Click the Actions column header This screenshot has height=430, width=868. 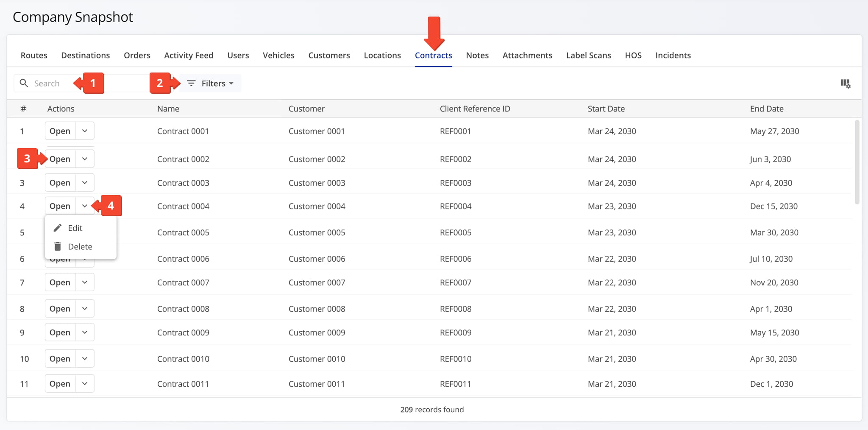point(61,109)
